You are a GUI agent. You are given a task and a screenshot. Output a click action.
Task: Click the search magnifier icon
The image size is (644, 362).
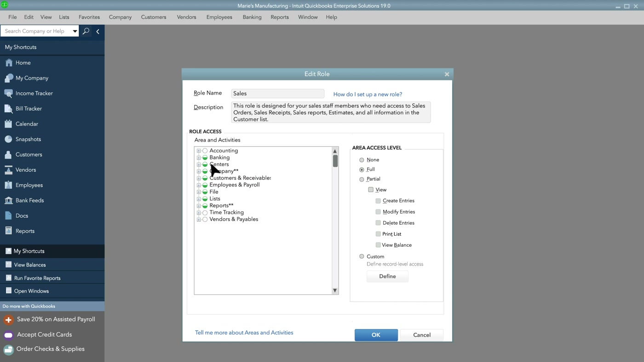[x=86, y=31]
